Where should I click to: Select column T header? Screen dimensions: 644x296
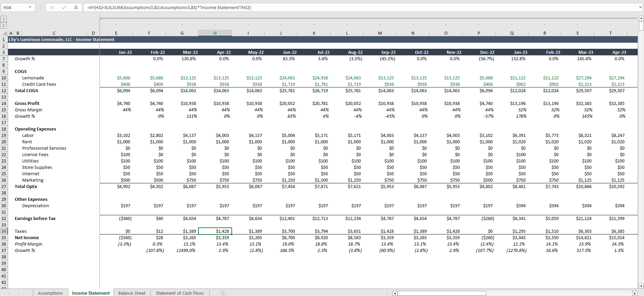pyautogui.click(x=610, y=33)
